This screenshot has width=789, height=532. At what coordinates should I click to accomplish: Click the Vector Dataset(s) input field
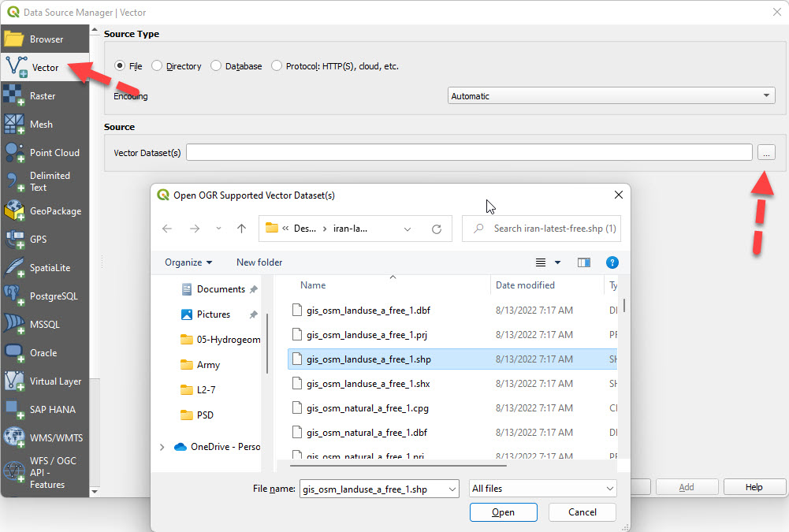[469, 153]
